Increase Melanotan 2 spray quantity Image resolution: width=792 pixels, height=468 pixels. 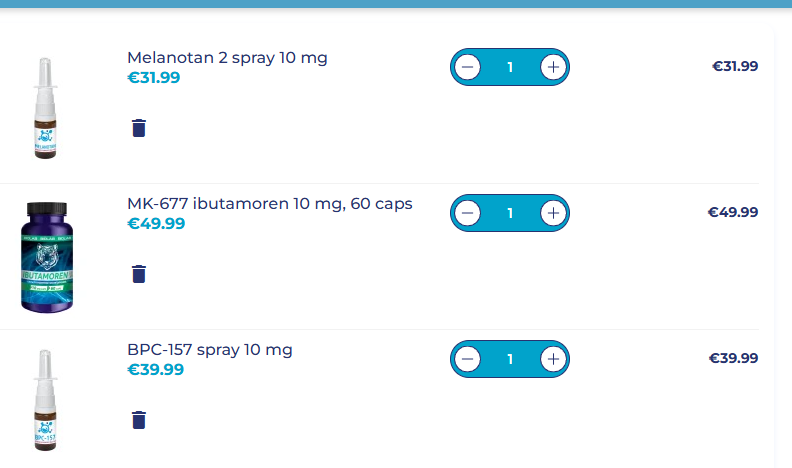click(x=553, y=67)
